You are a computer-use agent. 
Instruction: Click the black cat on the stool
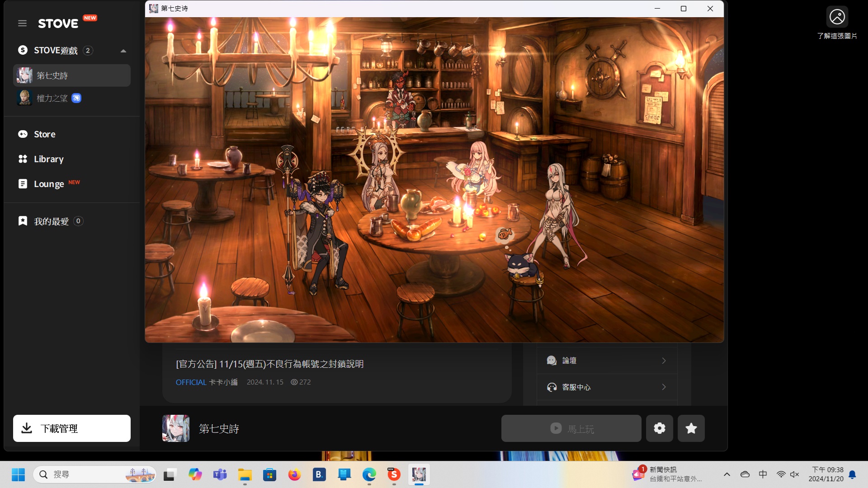coord(522,265)
